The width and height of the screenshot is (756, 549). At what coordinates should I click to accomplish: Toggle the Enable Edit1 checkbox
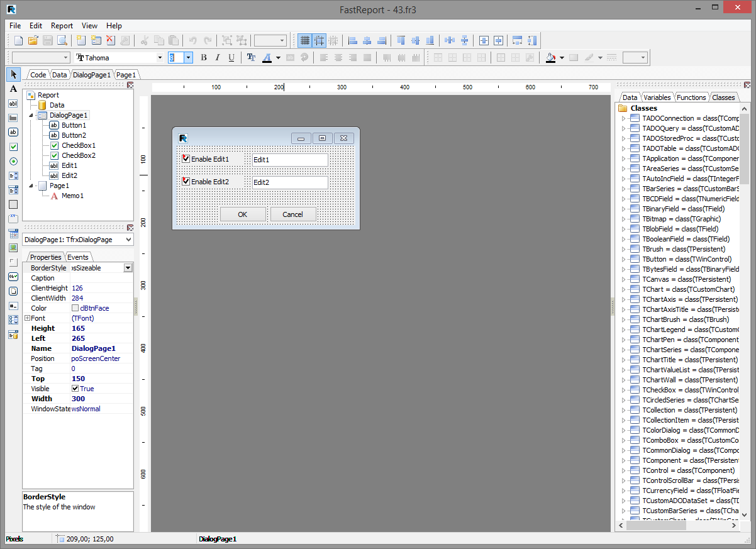[x=186, y=159]
